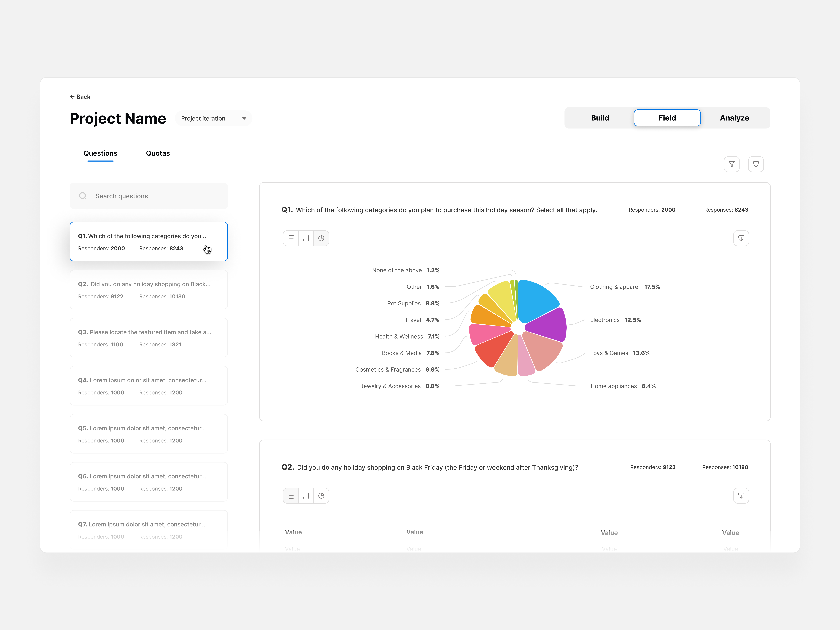Image resolution: width=840 pixels, height=630 pixels.
Task: Switch Q1 to bar chart view
Action: click(x=306, y=238)
